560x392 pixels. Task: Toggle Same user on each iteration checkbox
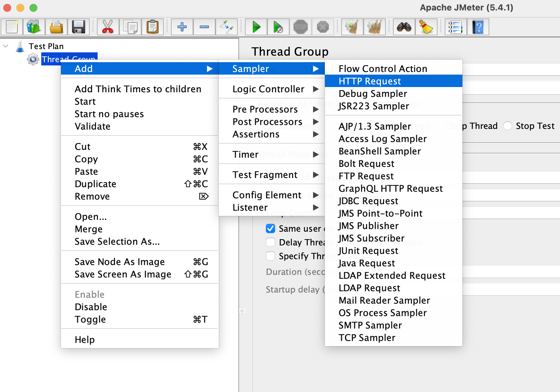click(x=271, y=228)
